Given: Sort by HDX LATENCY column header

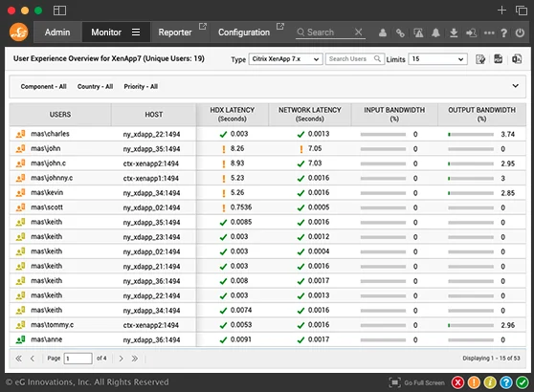Looking at the screenshot, I should pos(233,115).
